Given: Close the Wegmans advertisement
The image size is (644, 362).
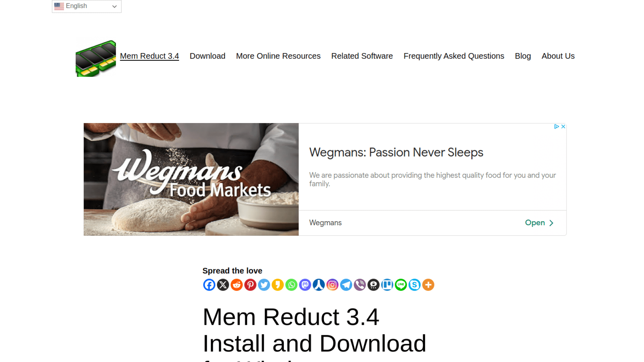Looking at the screenshot, I should (x=563, y=126).
